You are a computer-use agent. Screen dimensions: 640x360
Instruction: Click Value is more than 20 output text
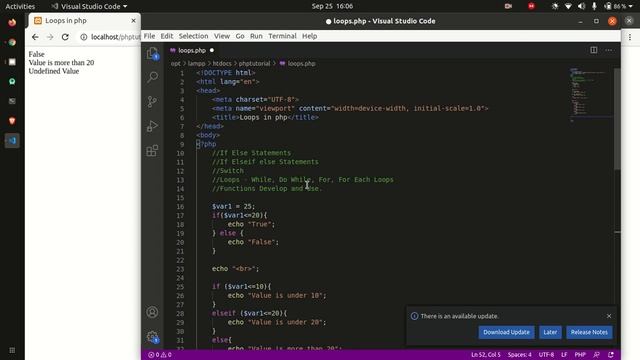(61, 62)
